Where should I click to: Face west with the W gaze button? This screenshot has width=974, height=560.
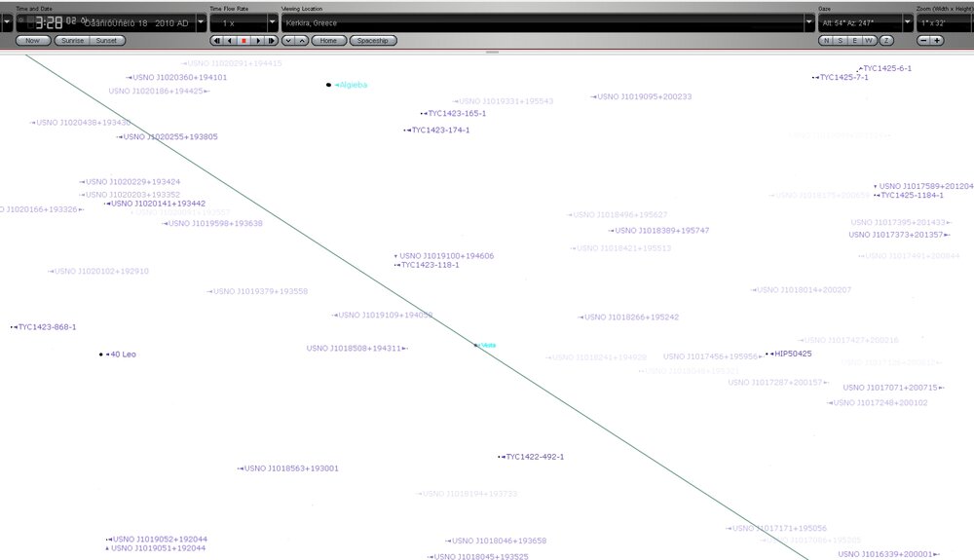[x=870, y=41]
